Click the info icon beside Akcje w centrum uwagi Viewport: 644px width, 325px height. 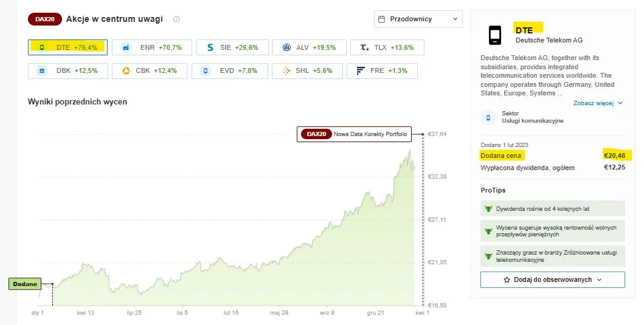(x=176, y=19)
